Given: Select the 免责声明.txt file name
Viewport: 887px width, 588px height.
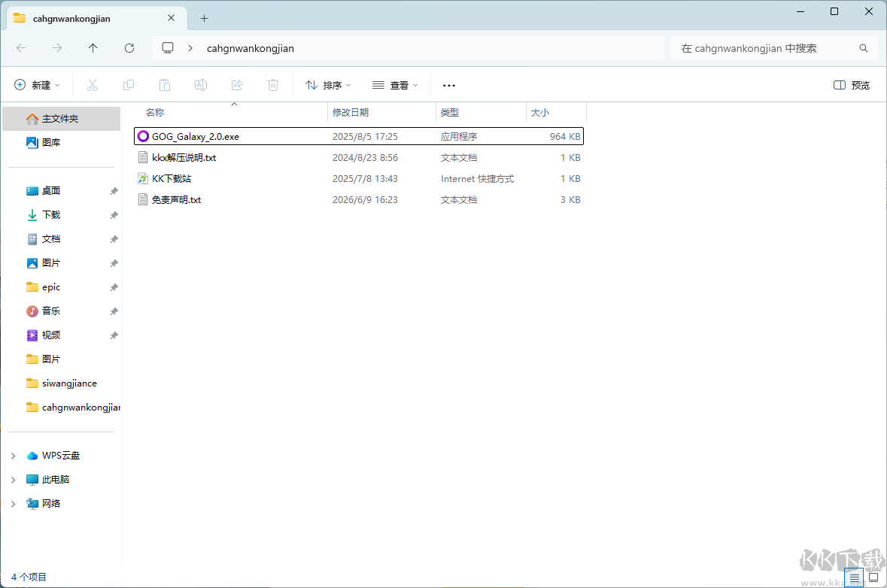Looking at the screenshot, I should [176, 199].
